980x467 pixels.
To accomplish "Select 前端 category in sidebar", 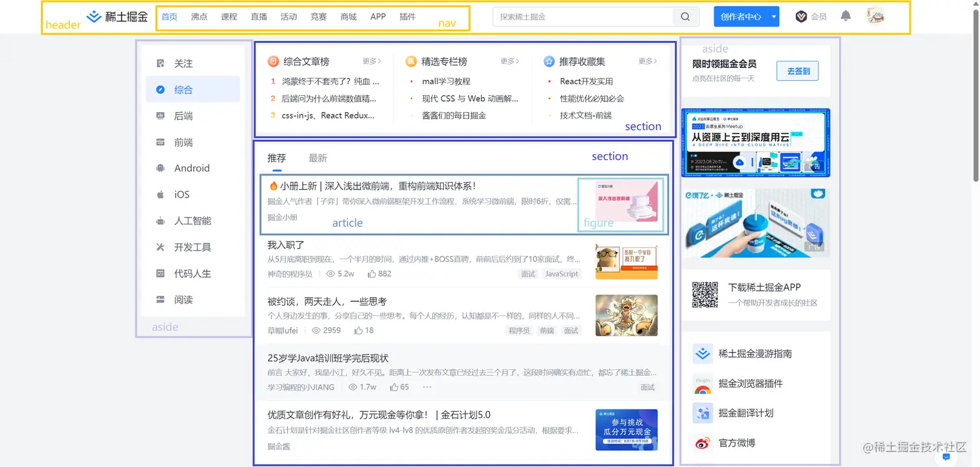I will point(193,142).
